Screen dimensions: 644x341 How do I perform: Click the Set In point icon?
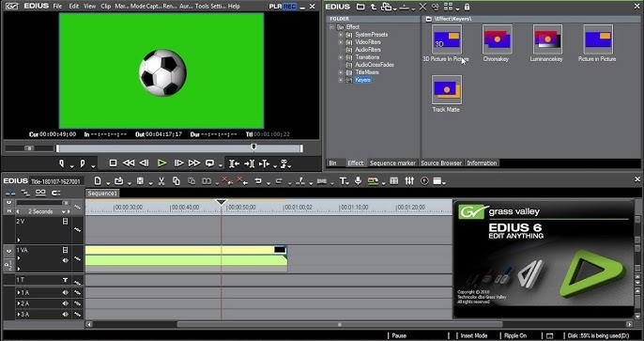62,163
